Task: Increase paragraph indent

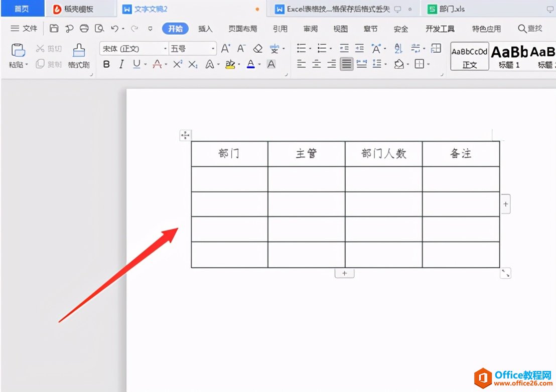Action: click(360, 48)
